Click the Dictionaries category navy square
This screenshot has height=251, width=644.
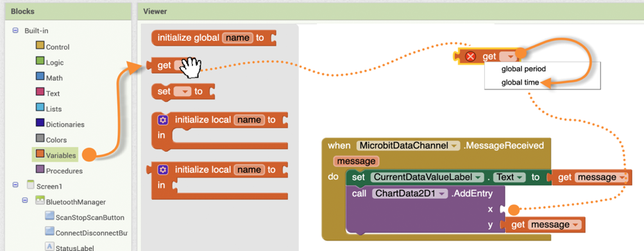tap(40, 123)
